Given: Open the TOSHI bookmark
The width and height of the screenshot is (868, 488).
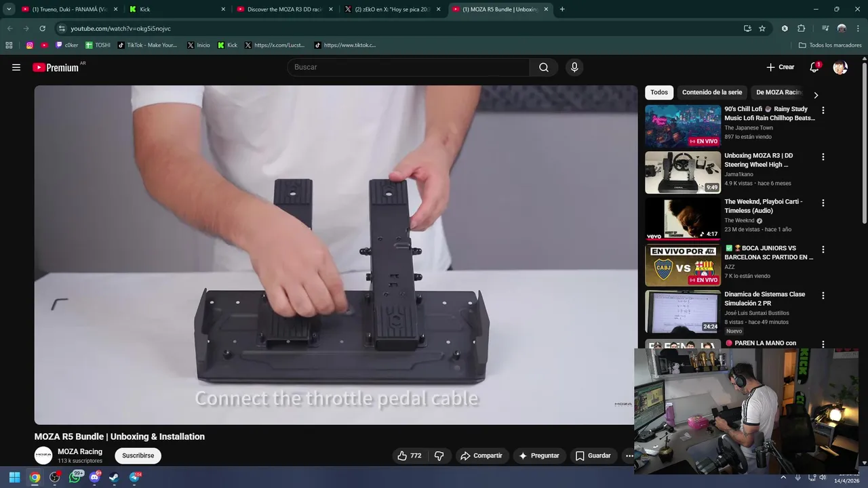Looking at the screenshot, I should click(x=98, y=45).
